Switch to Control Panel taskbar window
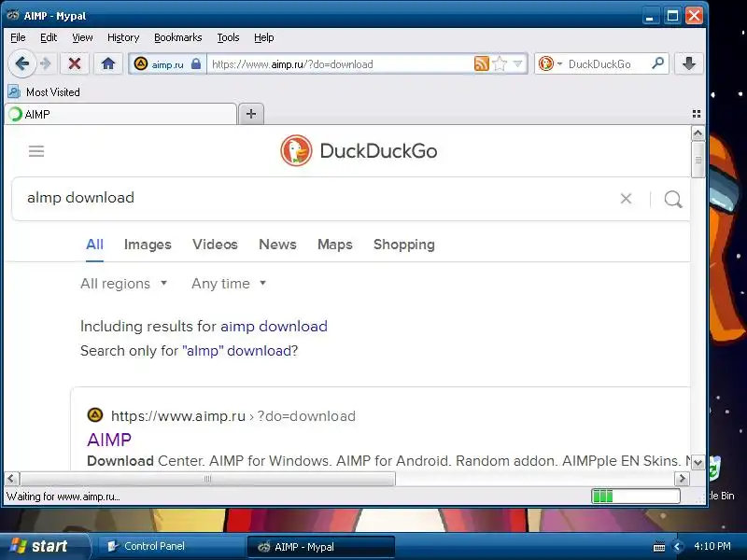This screenshot has width=747, height=560. (x=171, y=546)
